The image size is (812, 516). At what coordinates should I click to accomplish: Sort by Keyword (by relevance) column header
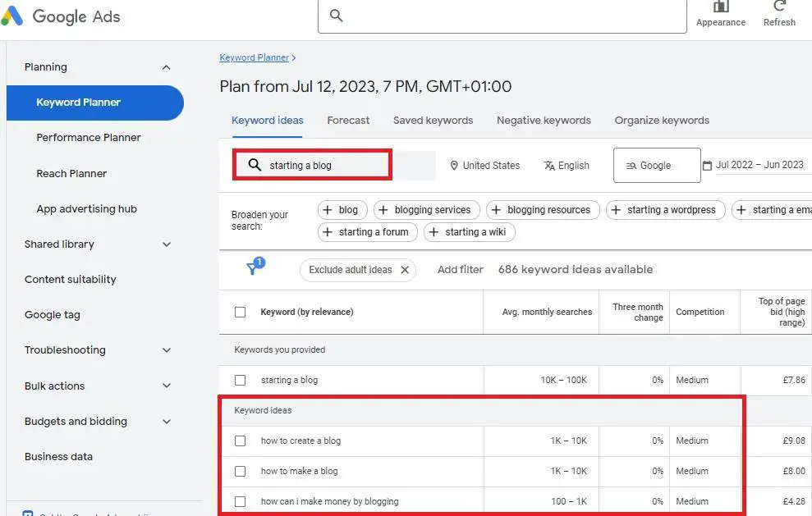point(306,312)
